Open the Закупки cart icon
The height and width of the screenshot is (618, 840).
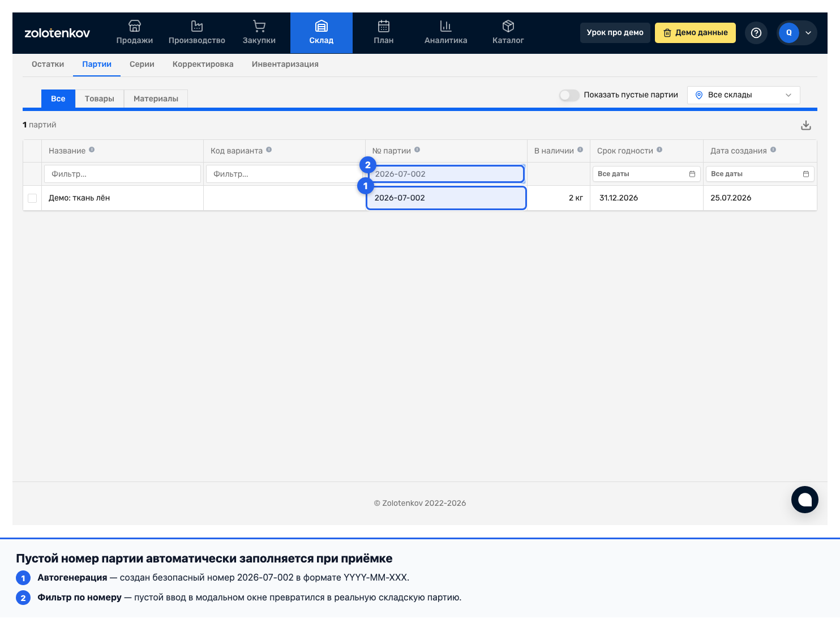tap(259, 26)
